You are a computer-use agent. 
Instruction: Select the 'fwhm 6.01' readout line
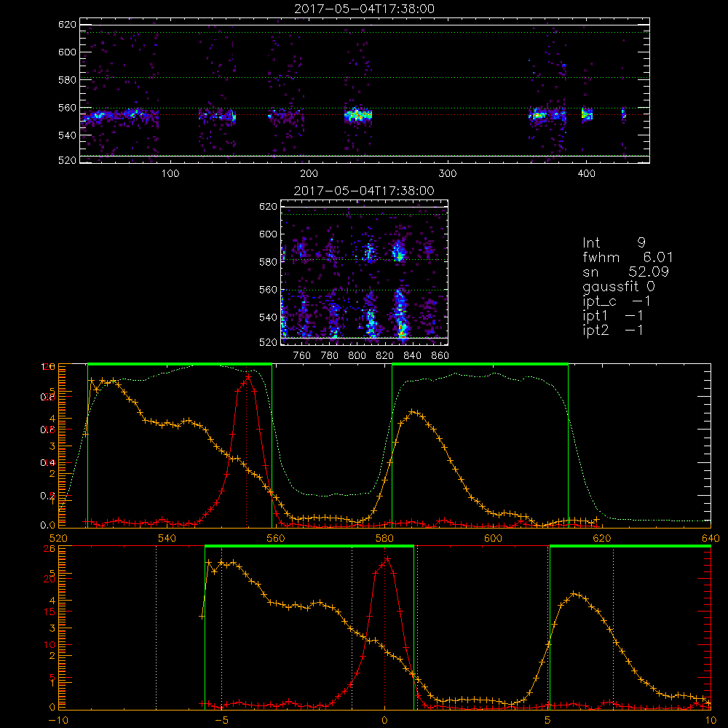[628, 257]
